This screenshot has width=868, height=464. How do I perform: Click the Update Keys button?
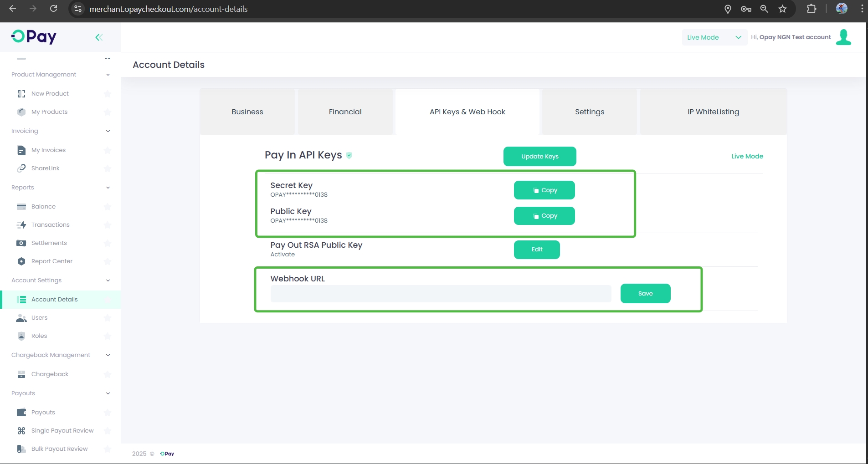coord(539,157)
